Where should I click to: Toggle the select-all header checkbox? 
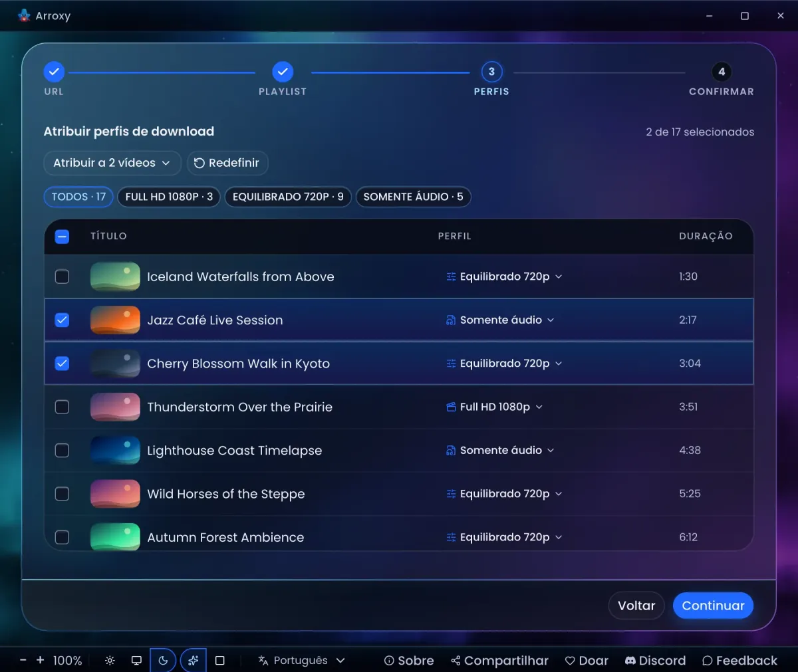pos(62,236)
